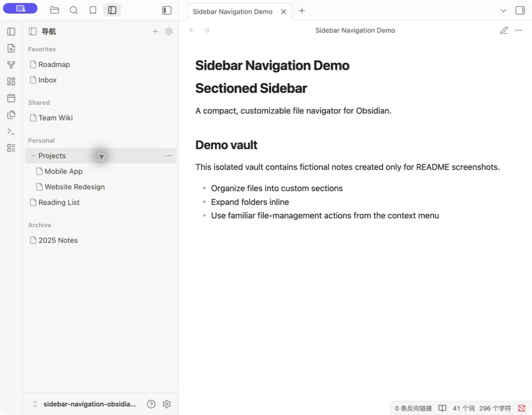This screenshot has width=532, height=415.
Task: Toggle the reading mode book icon
Action: [x=442, y=408]
